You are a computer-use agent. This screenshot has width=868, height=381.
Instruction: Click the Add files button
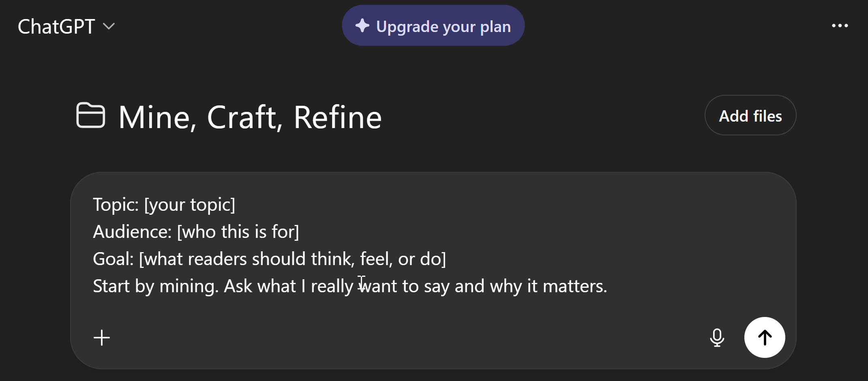[750, 116]
